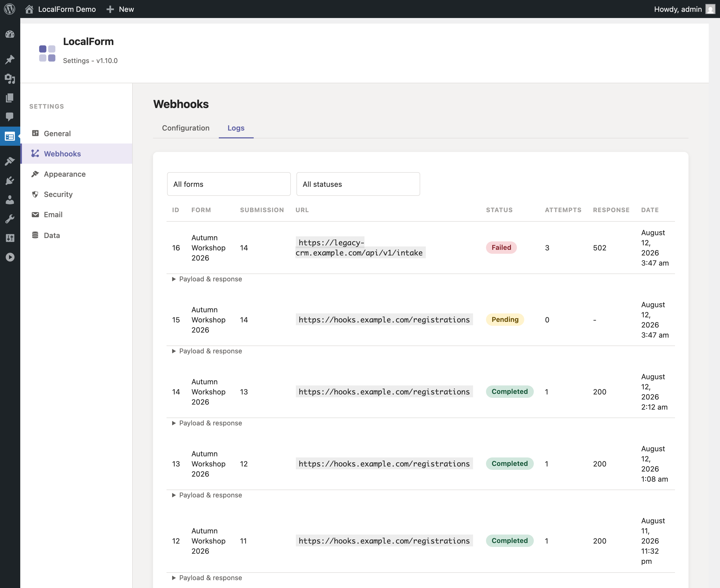Open Settings sliders icon in the admin sidebar
The height and width of the screenshot is (588, 720).
point(10,238)
